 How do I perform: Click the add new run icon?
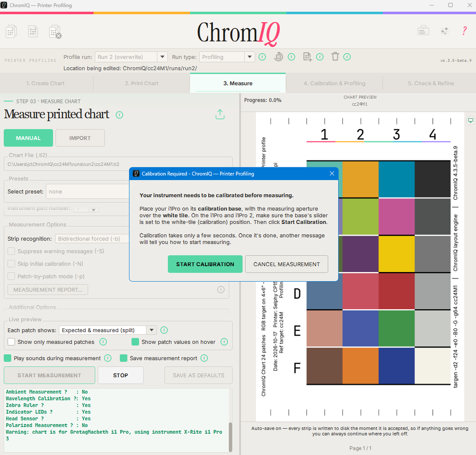[307, 57]
